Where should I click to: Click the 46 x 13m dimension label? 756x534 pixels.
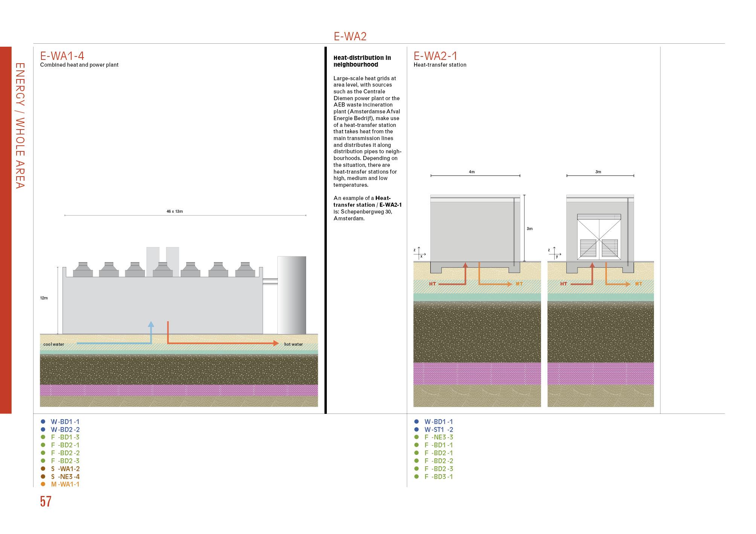click(175, 212)
